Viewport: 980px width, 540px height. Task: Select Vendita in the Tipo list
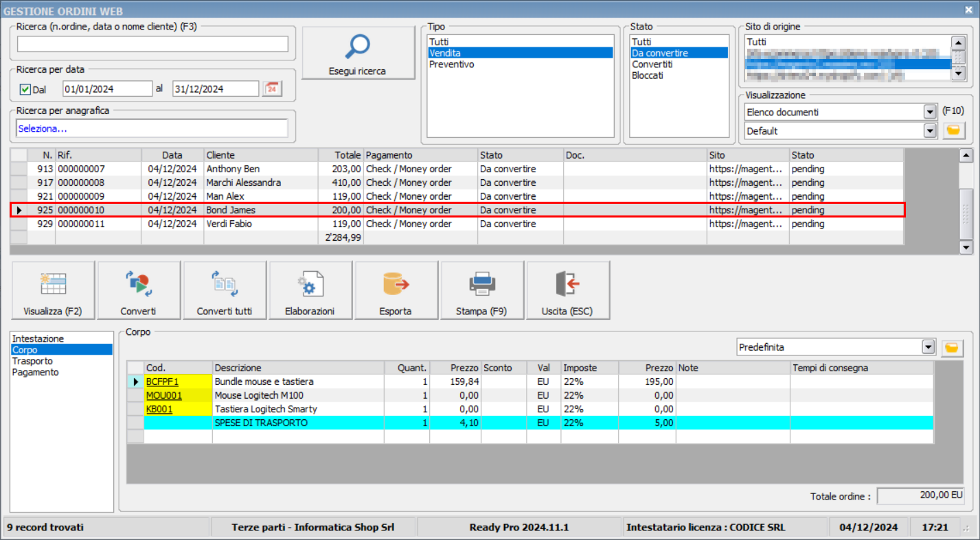click(520, 53)
